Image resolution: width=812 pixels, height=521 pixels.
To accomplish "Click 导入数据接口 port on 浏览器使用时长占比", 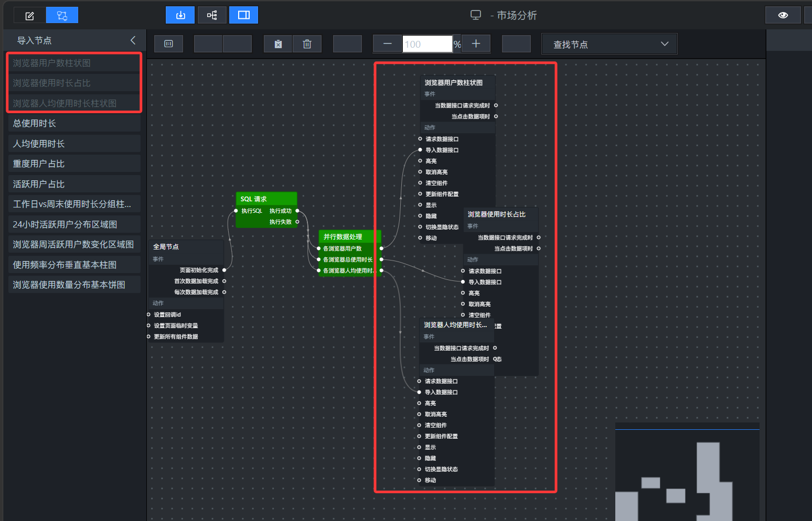I will pyautogui.click(x=463, y=282).
